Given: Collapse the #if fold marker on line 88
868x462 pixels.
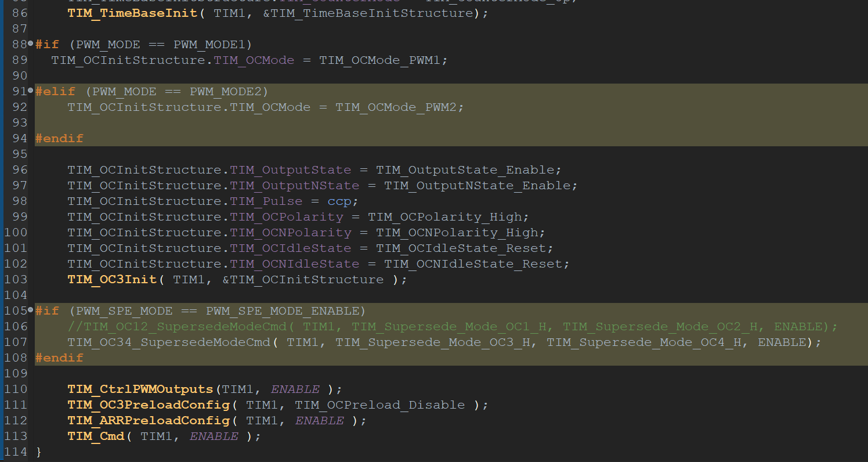Looking at the screenshot, I should (31, 44).
